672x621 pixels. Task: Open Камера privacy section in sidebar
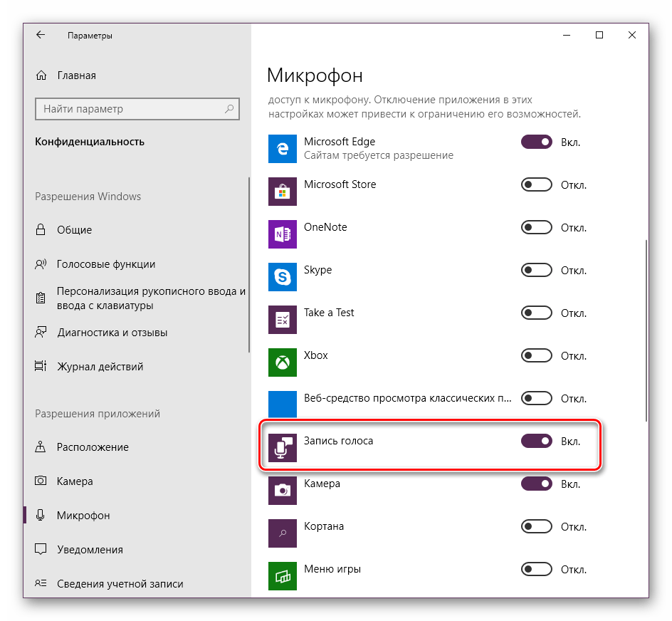[x=75, y=481]
